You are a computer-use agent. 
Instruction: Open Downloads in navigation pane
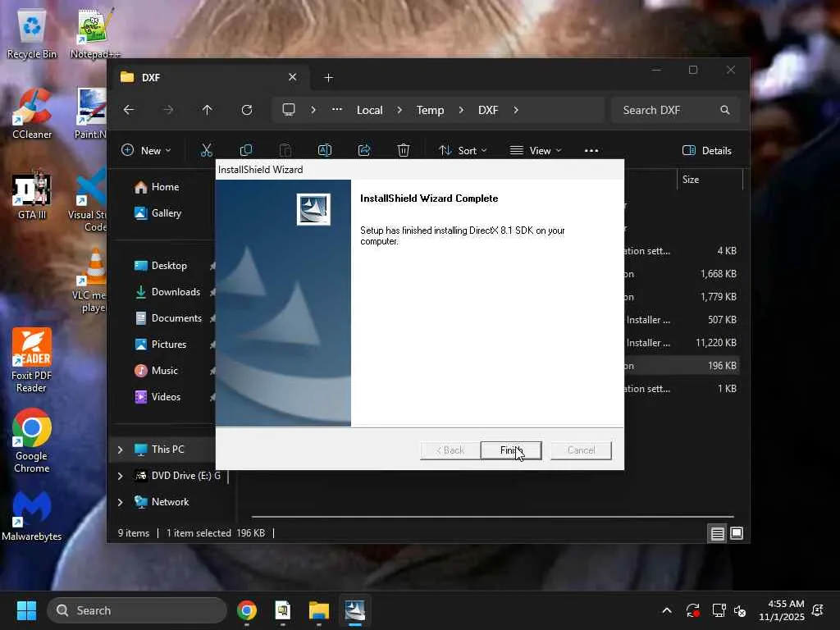point(176,292)
